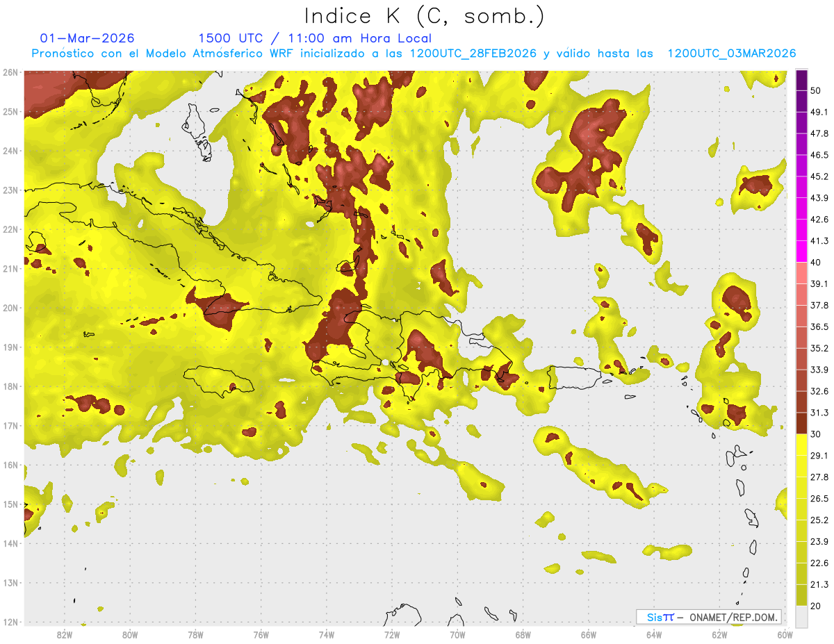The width and height of the screenshot is (834, 644).
Task: Select the 62W longitude label
Action: coord(719,634)
